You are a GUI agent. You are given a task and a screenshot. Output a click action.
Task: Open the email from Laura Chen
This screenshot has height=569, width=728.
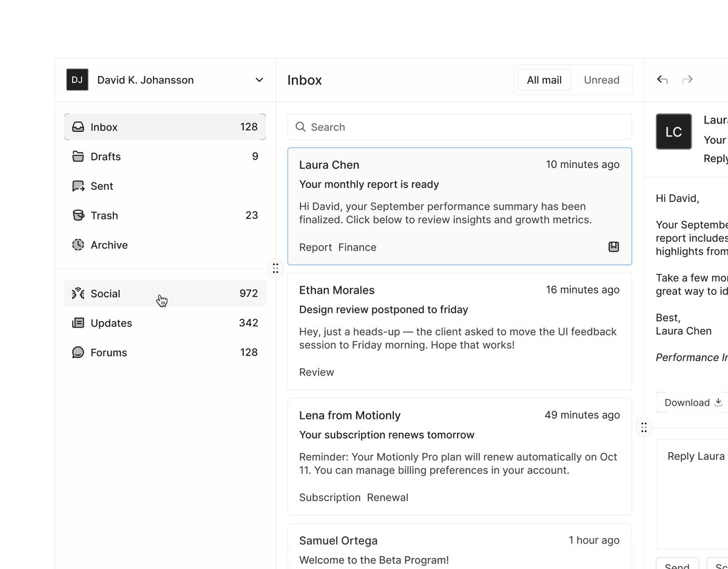460,206
